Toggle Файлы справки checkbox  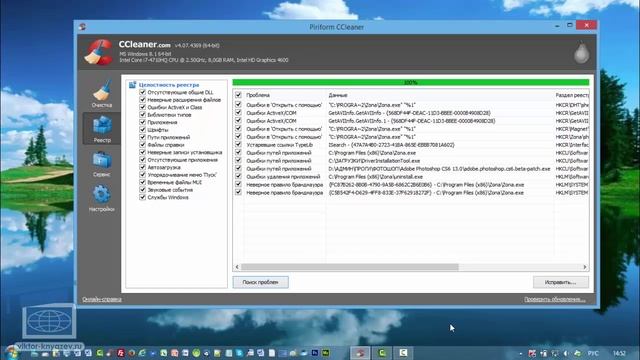(142, 144)
